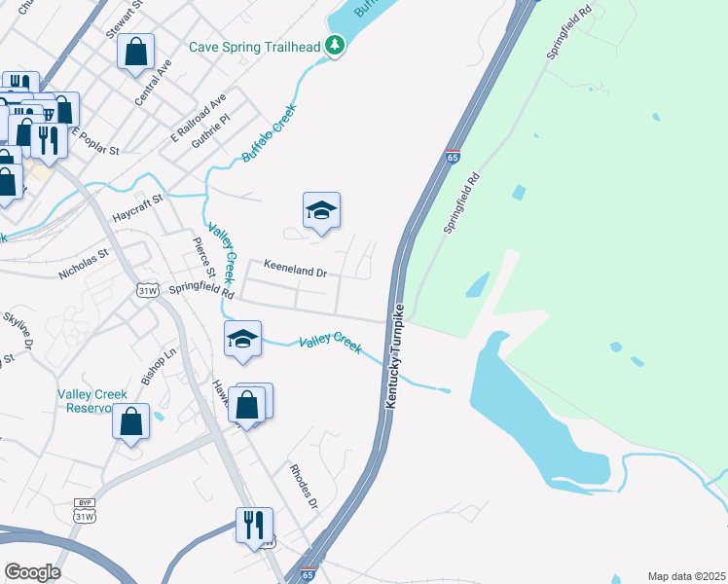Click the Cave Spring Trailhead text label
The image size is (728, 584).
[x=255, y=47]
